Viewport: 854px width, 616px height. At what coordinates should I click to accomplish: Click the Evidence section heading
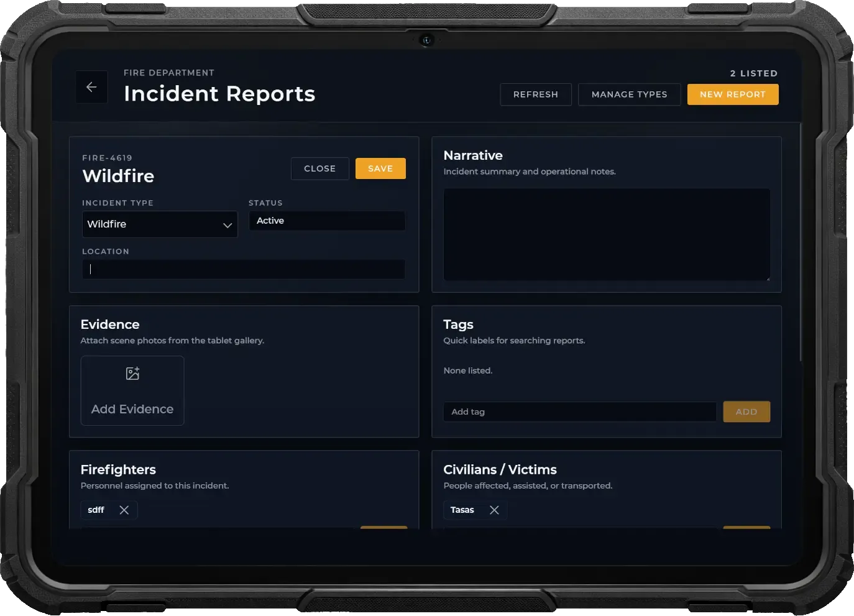(110, 324)
